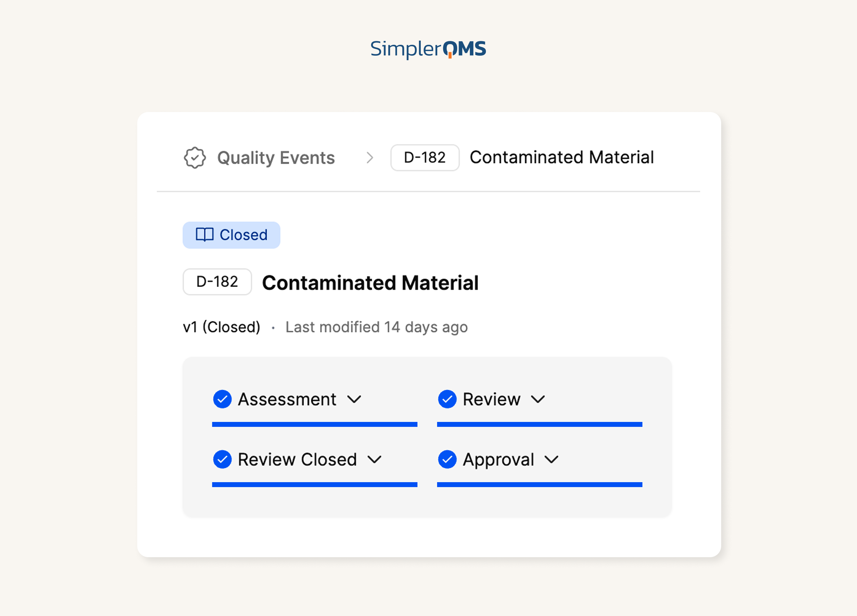Expand the Assessment step chevron

coord(354,399)
